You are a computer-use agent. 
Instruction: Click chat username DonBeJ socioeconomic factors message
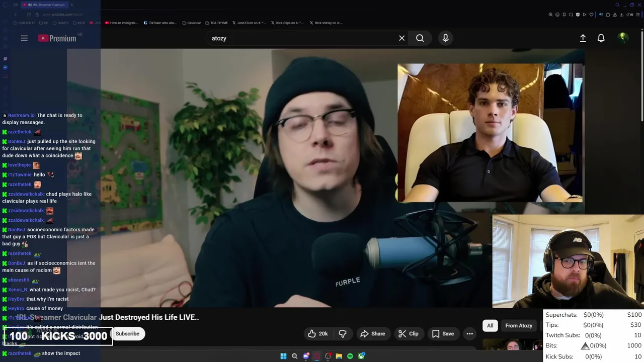[16, 230]
